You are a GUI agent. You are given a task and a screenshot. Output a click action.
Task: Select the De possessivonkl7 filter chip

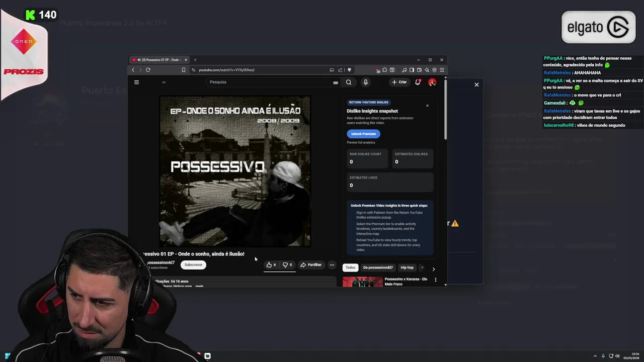click(378, 267)
